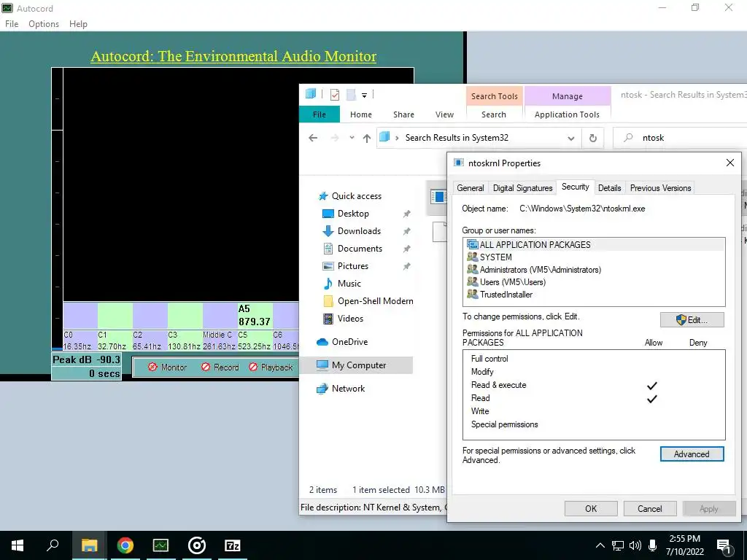Click Properties icon in quick access toolbar
Screen dimensions: 747x560
click(x=335, y=95)
